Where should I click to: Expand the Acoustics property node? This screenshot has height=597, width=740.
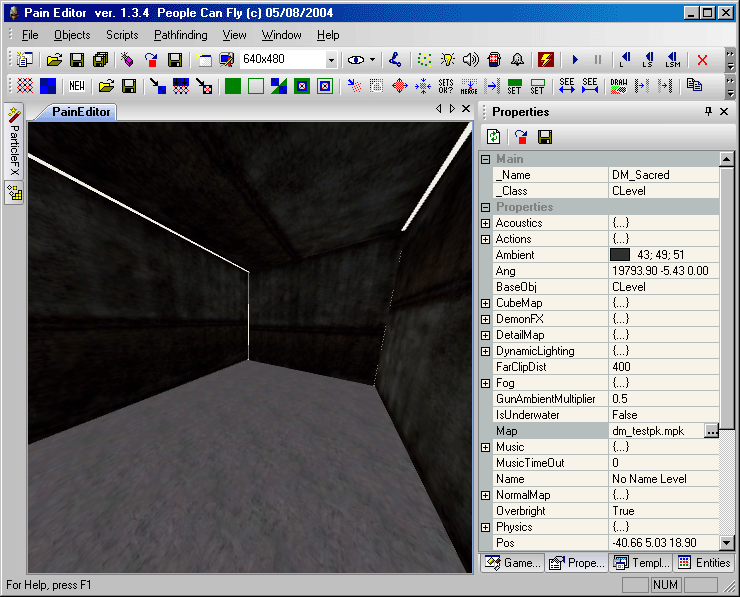tap(486, 223)
